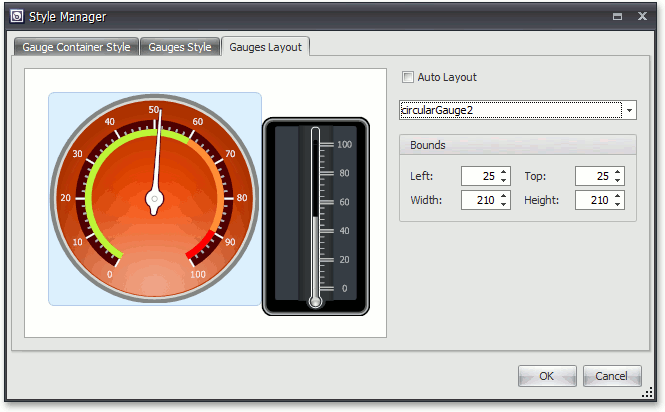This screenshot has height=412, width=665.
Task: Close the Style Manager dialog
Action: point(642,17)
